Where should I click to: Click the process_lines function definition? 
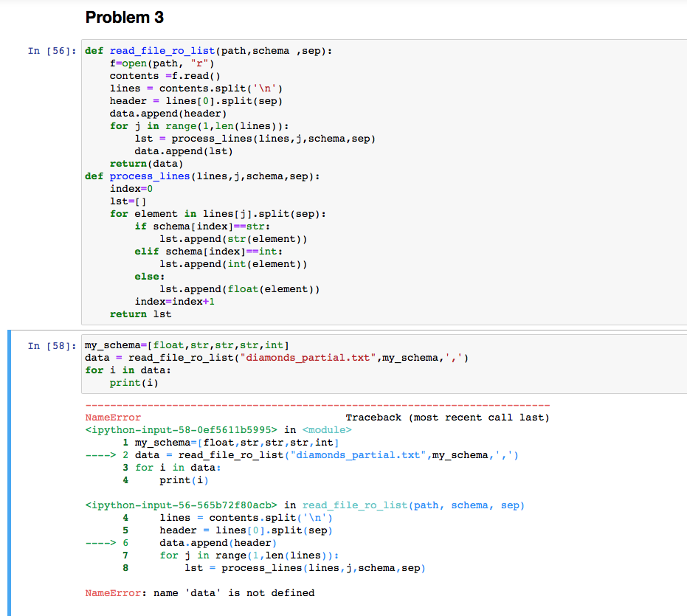(149, 176)
